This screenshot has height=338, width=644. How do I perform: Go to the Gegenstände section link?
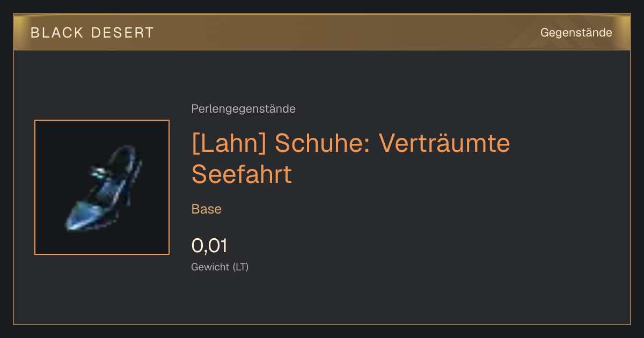coord(576,33)
